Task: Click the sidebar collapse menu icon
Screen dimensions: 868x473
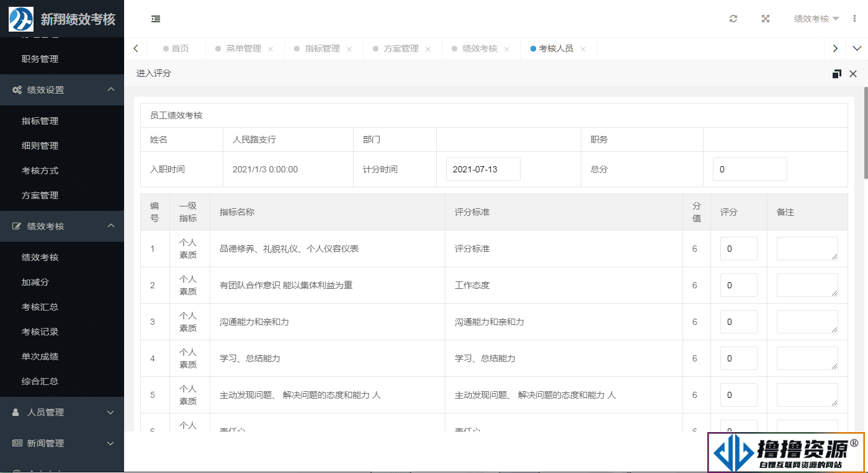Action: [156, 19]
